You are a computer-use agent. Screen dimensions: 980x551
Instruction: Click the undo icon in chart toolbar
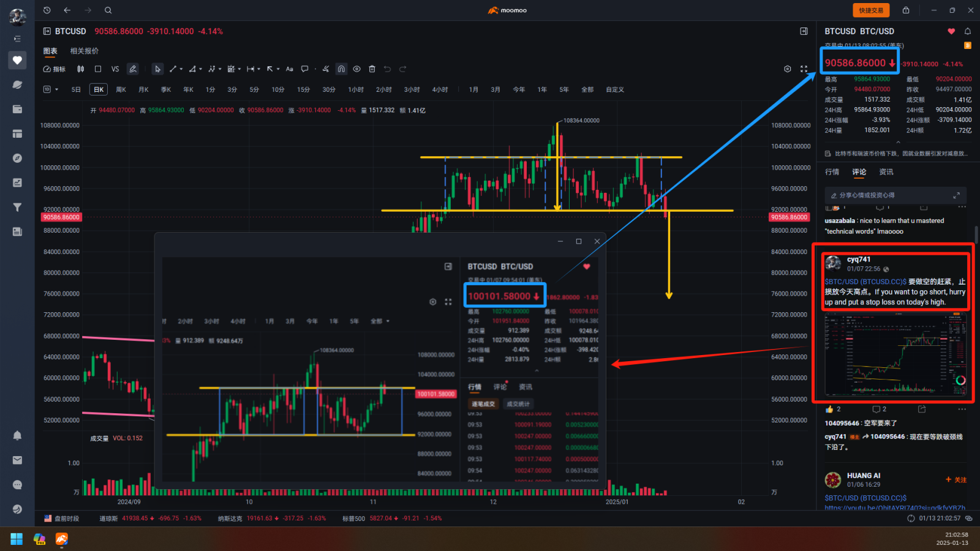coord(388,69)
